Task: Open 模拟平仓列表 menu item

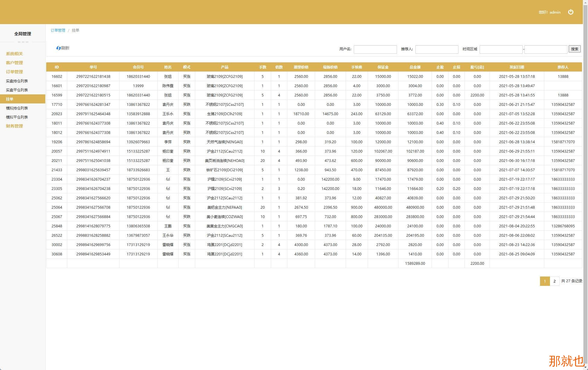Action: click(17, 117)
